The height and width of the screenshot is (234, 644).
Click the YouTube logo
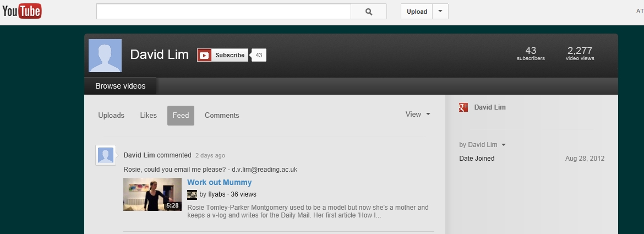(22, 11)
